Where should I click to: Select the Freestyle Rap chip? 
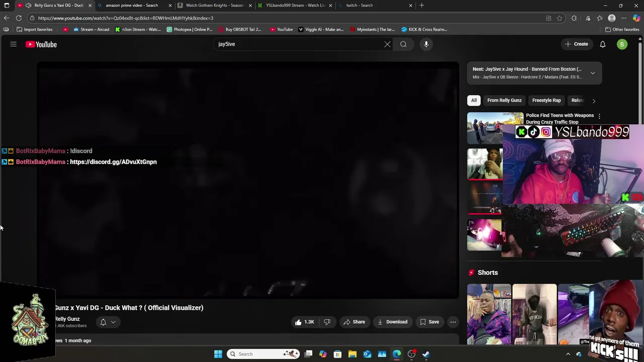(546, 100)
